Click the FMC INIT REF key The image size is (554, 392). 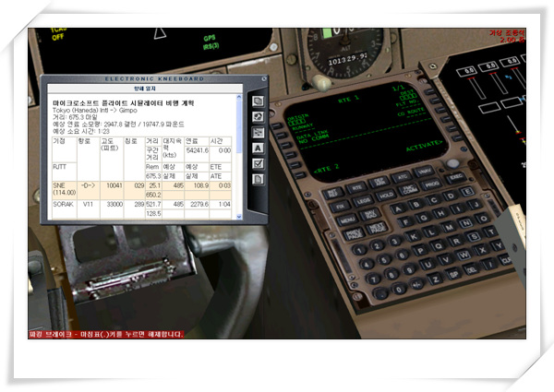[333, 193]
